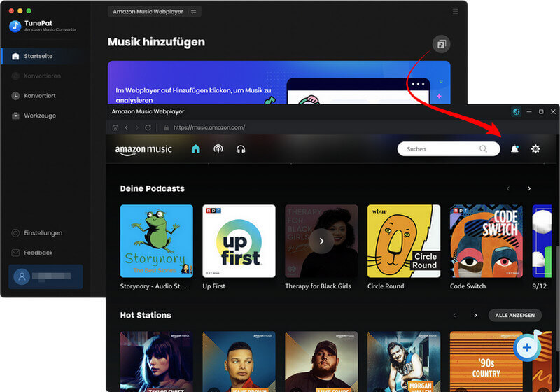Click the floating blue add music plus button
Viewport: 560px width, 392px height.
pyautogui.click(x=527, y=347)
